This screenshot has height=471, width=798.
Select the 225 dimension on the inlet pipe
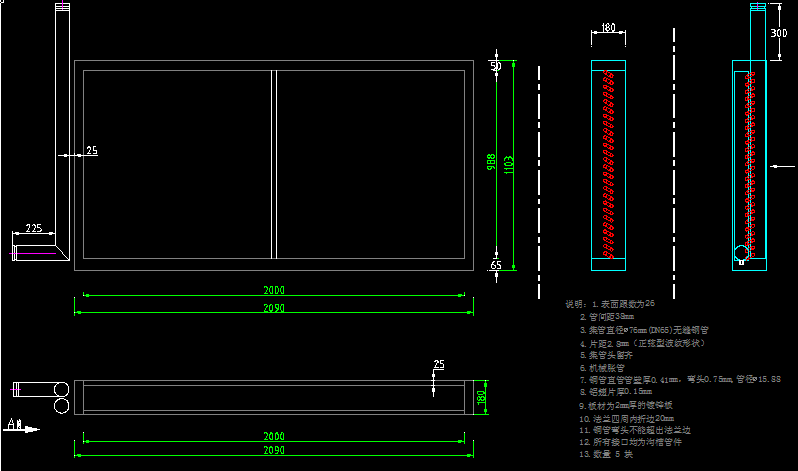(x=33, y=229)
